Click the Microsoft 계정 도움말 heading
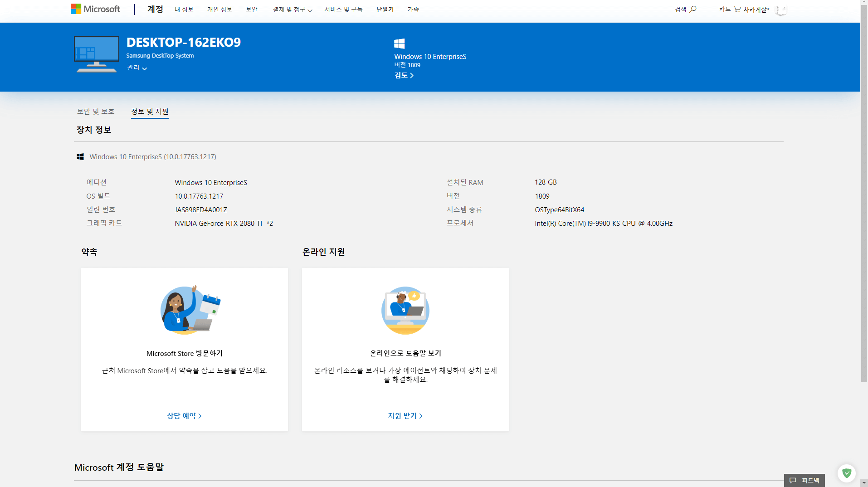The image size is (868, 487). (119, 468)
